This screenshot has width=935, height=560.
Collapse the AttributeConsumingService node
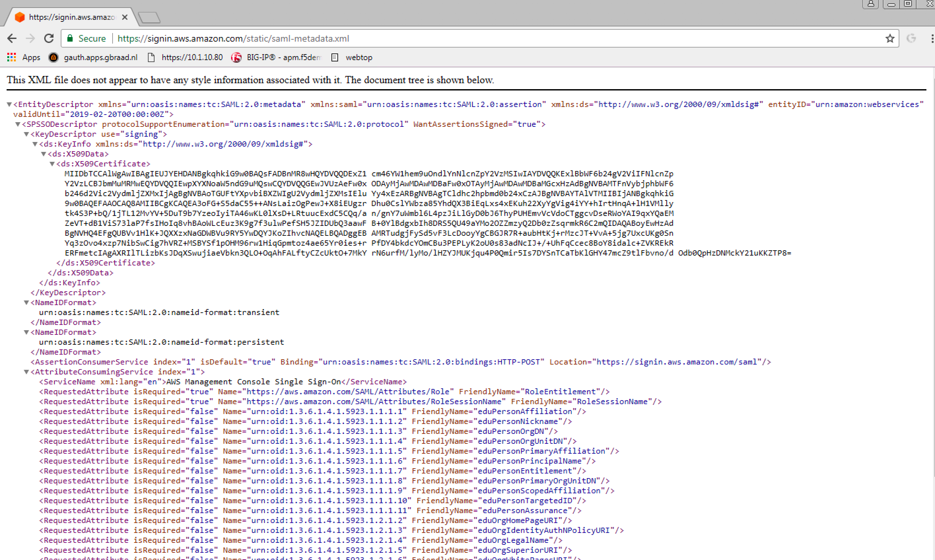[26, 372]
